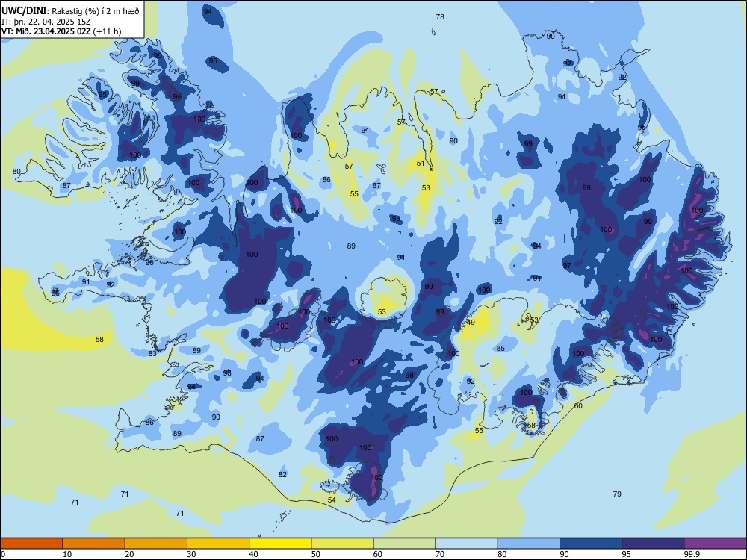Click the 10–20 orange legend swatch

(x=94, y=544)
